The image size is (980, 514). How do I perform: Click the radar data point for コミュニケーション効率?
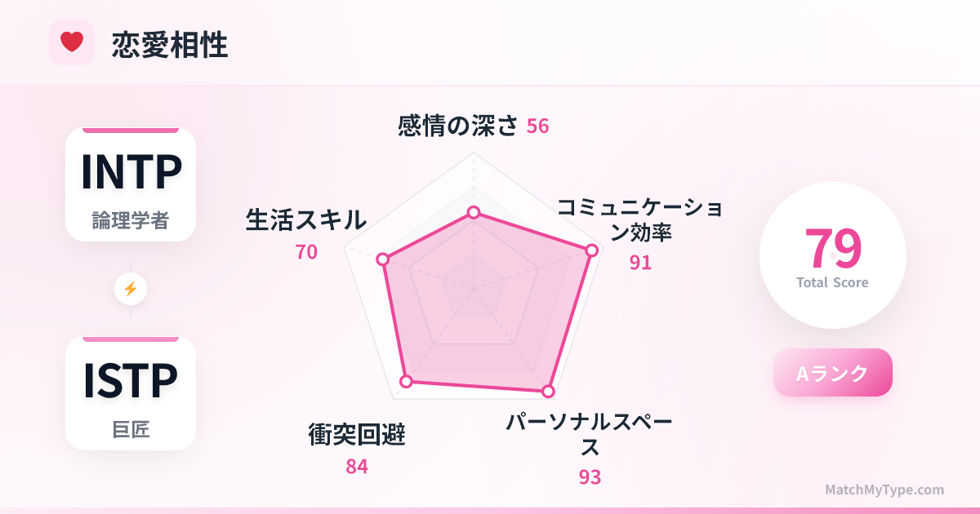(591, 250)
